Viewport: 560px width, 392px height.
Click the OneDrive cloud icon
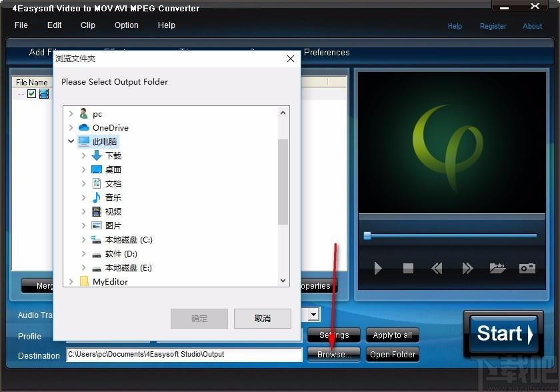coord(83,127)
